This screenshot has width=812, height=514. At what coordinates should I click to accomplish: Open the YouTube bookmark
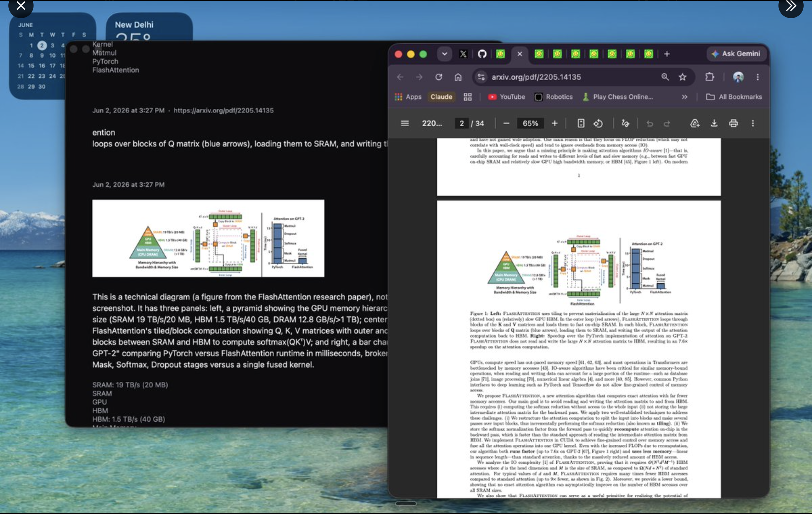[x=506, y=97]
